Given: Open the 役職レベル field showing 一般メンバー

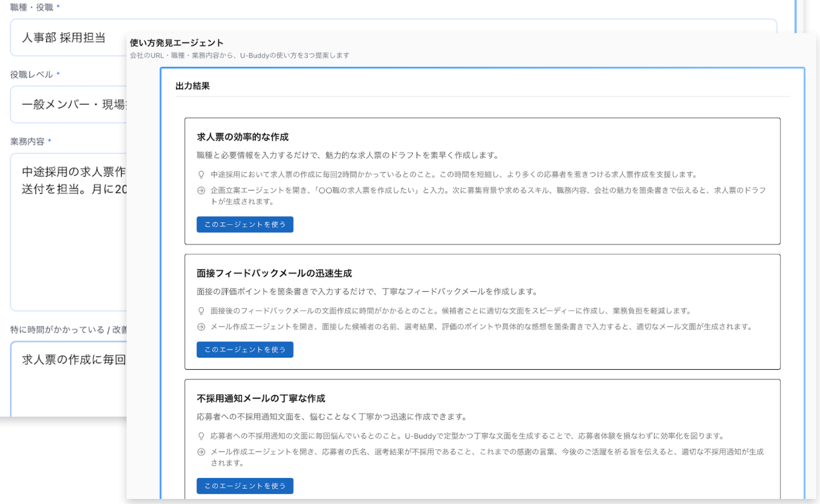Looking at the screenshot, I should point(68,104).
